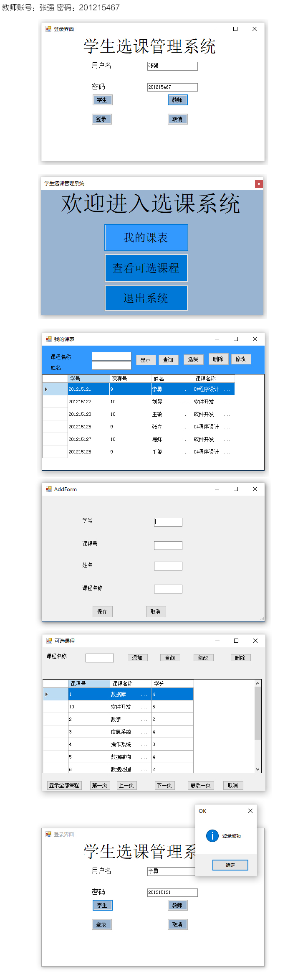The height and width of the screenshot is (980, 308).
Task: Open 查看可选课程 from the welcome screen
Action: [146, 268]
